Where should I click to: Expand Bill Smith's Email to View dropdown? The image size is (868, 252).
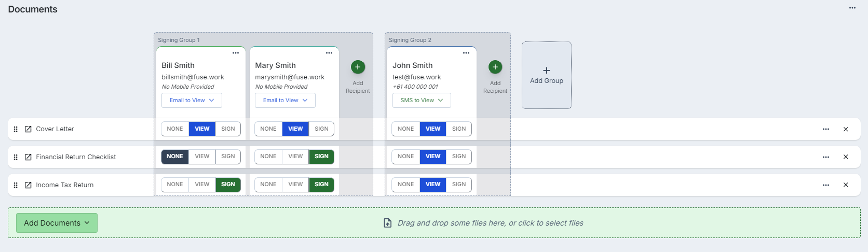[192, 101]
